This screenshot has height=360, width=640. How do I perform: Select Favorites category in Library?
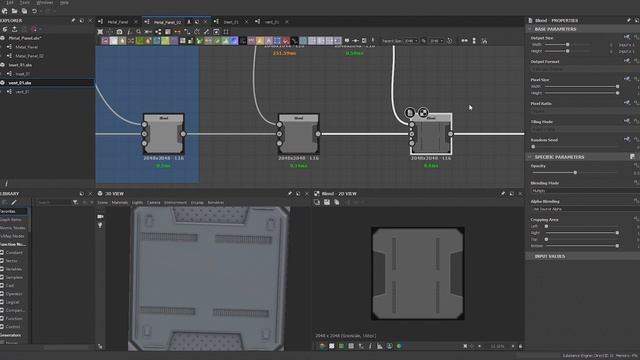pyautogui.click(x=13, y=211)
